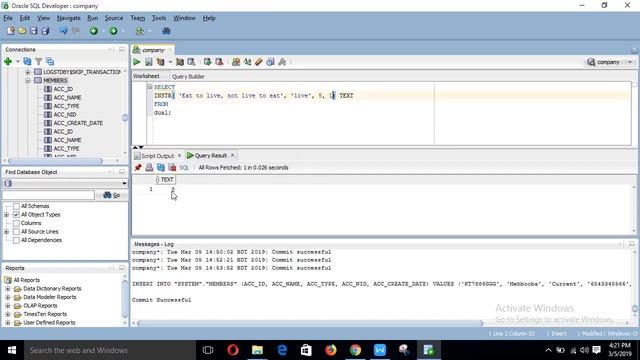
Task: Click the green Forward navigation icon
Action: click(x=113, y=31)
